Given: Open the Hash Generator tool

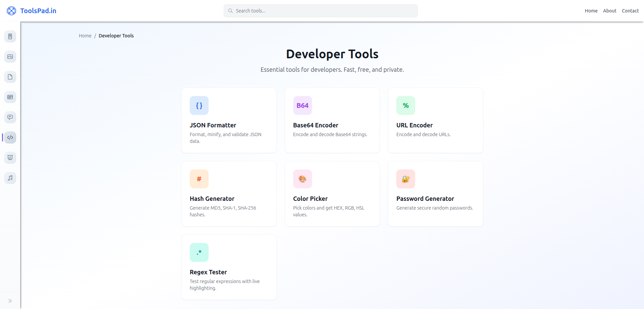Looking at the screenshot, I should click(229, 194).
